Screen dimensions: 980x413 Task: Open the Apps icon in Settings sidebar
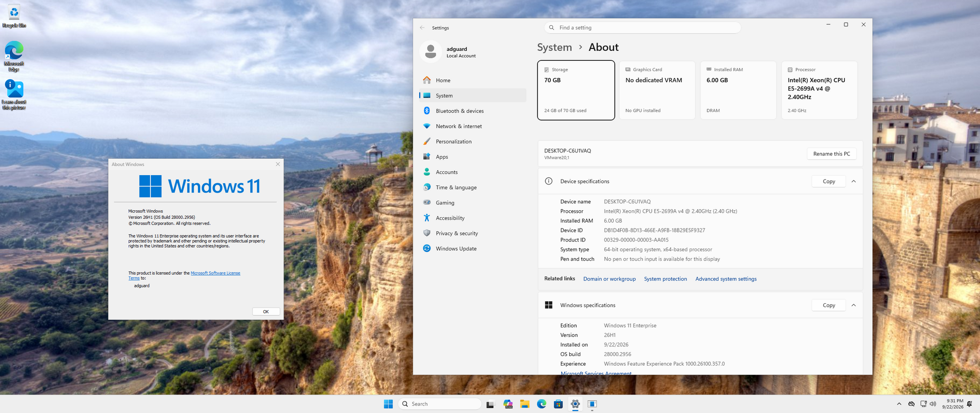[427, 157]
